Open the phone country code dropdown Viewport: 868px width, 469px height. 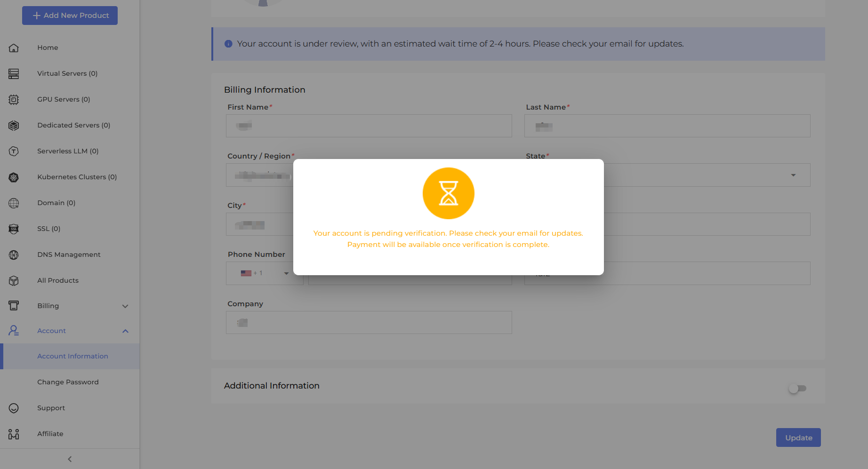(x=265, y=273)
